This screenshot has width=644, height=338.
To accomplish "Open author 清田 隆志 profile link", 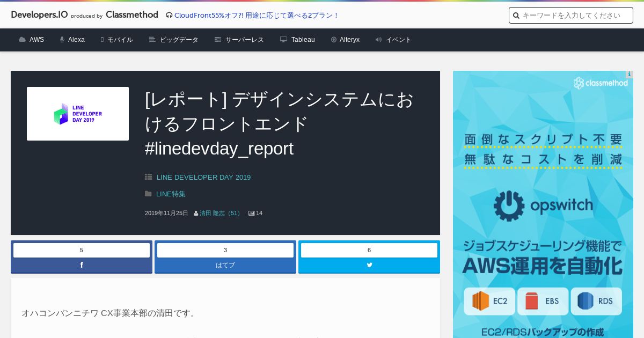I will (221, 213).
